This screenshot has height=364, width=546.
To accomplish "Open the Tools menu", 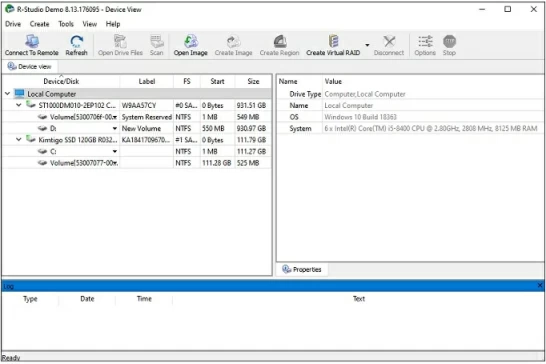I will (66, 24).
